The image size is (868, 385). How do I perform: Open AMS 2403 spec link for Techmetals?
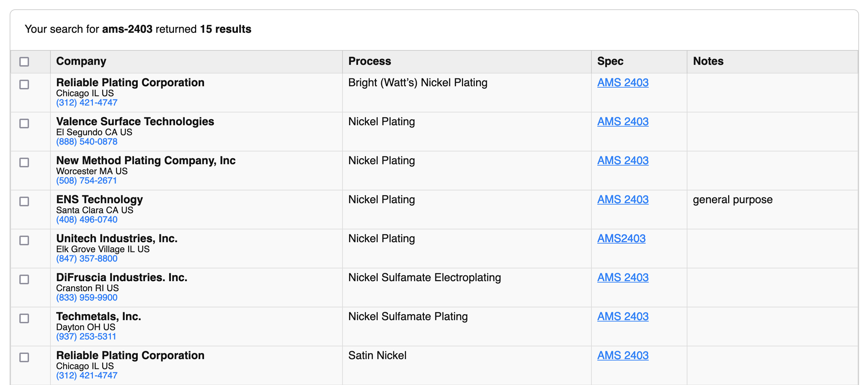(x=623, y=317)
